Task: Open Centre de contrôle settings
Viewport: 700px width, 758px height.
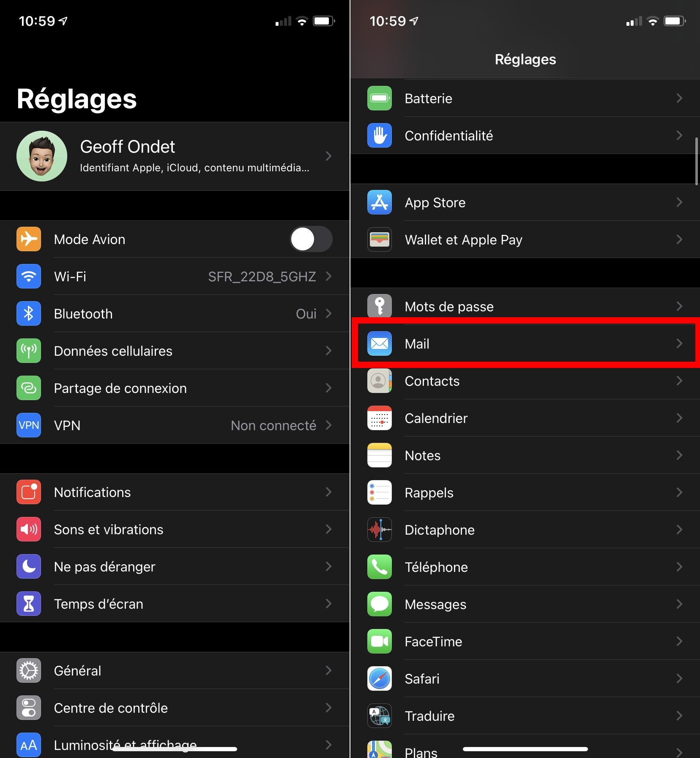Action: point(175,708)
